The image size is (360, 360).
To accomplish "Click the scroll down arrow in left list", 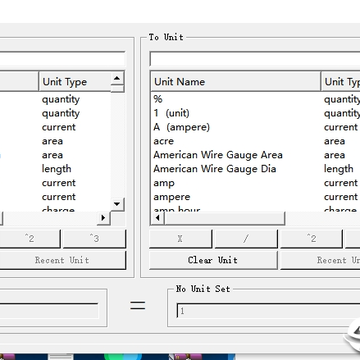I will 117,204.
